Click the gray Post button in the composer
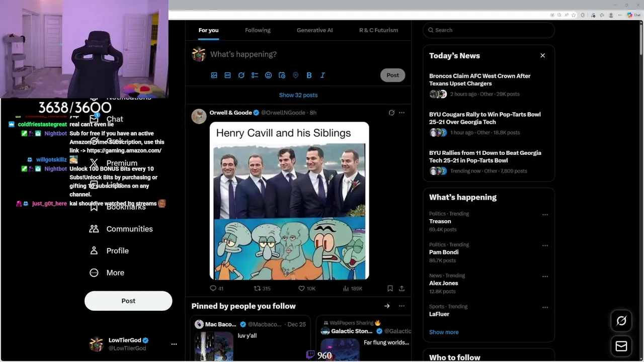 pos(392,75)
